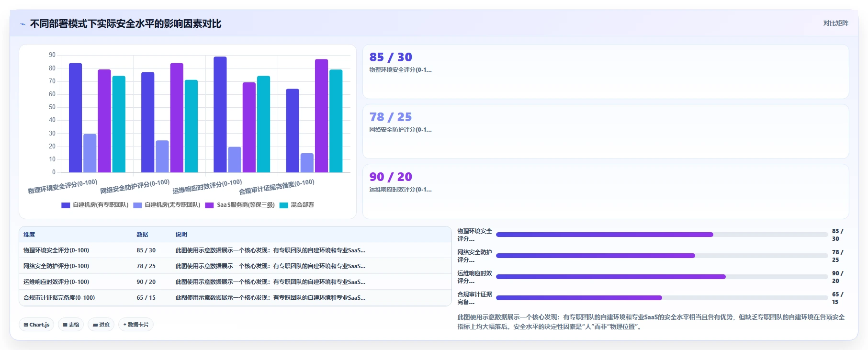Click the 数据 column header

click(142, 235)
